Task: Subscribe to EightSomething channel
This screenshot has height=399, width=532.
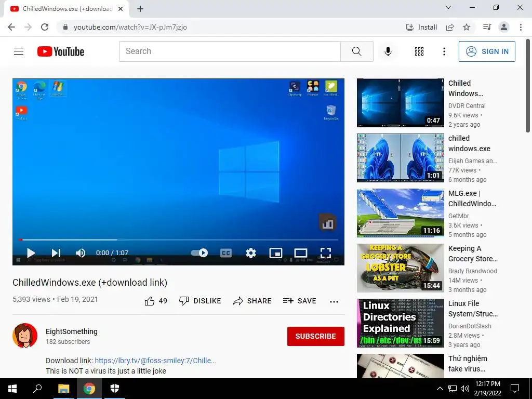Action: click(315, 336)
